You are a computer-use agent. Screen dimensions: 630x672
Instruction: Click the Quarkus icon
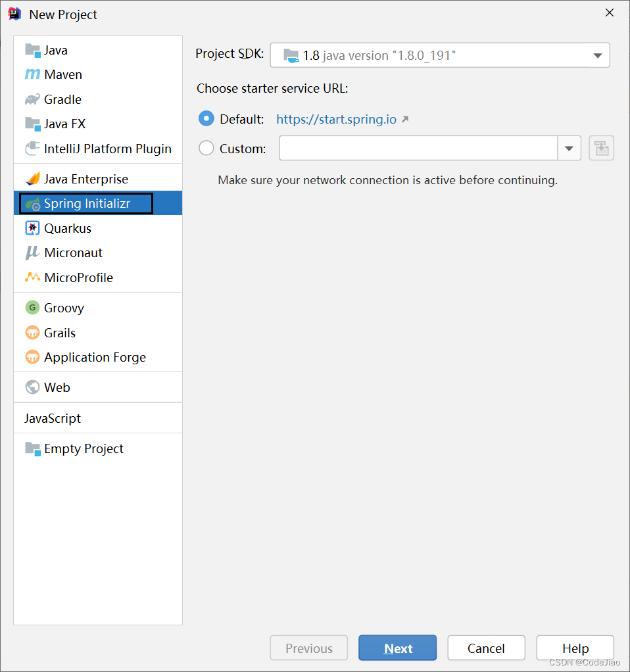pos(33,228)
